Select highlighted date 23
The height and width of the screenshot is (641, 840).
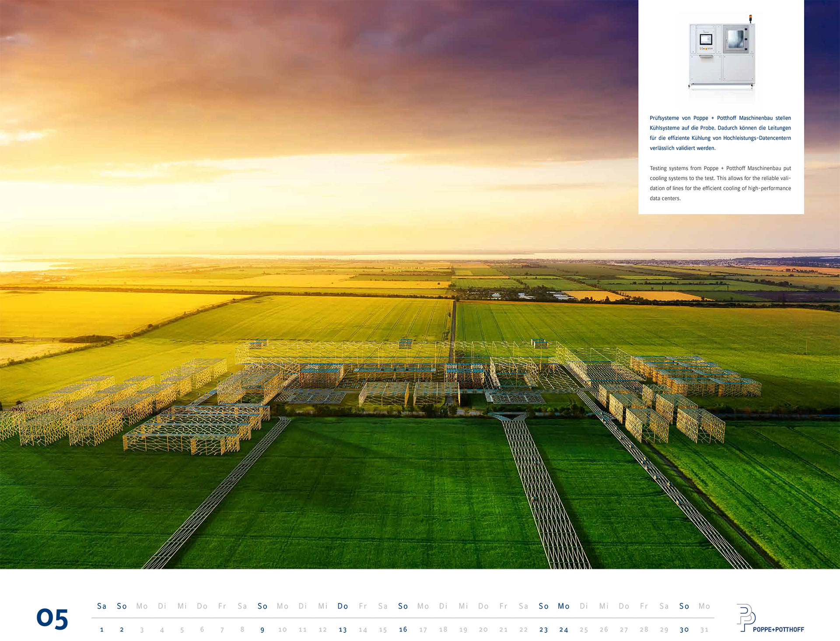[544, 630]
